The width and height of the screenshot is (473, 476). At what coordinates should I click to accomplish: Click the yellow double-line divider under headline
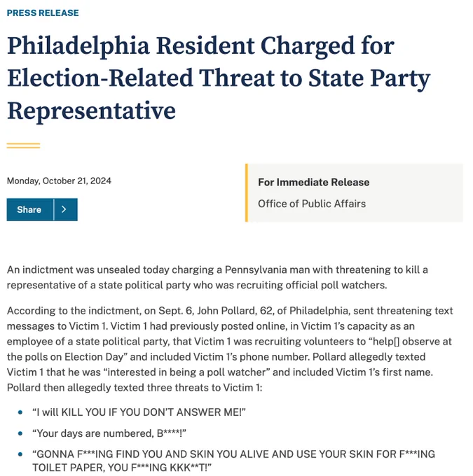[23, 146]
